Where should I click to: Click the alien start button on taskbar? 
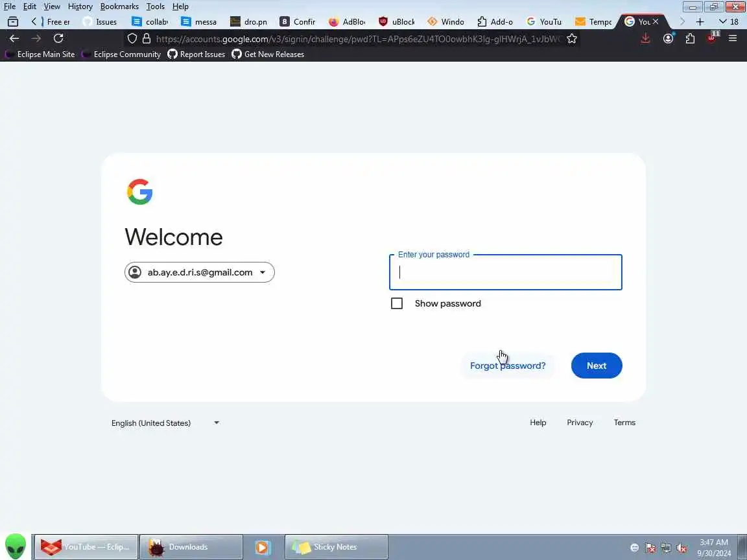16,546
